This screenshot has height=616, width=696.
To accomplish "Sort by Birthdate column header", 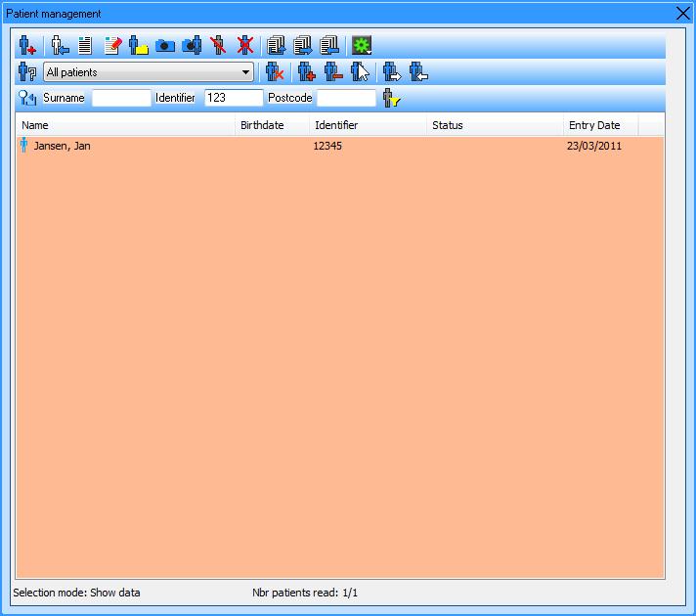I will [272, 125].
